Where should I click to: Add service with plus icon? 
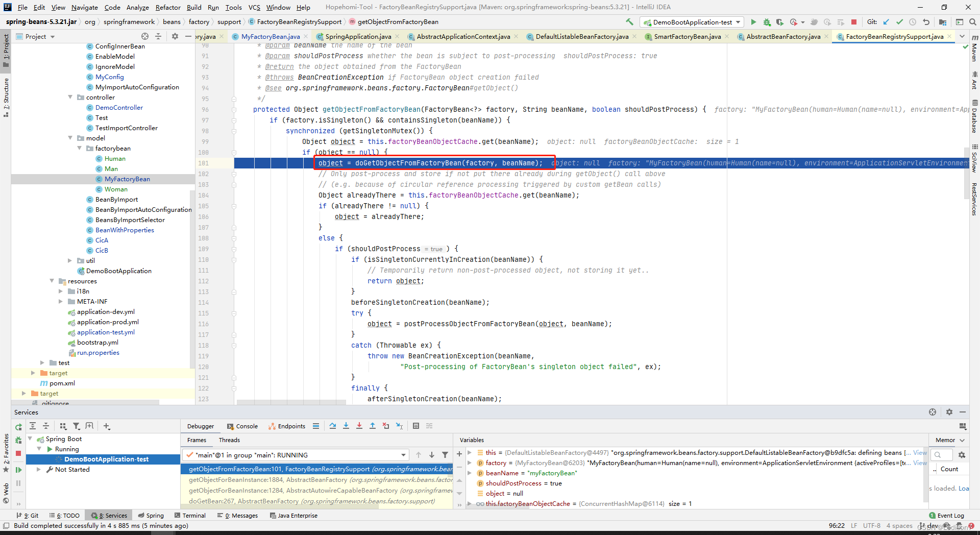[107, 426]
